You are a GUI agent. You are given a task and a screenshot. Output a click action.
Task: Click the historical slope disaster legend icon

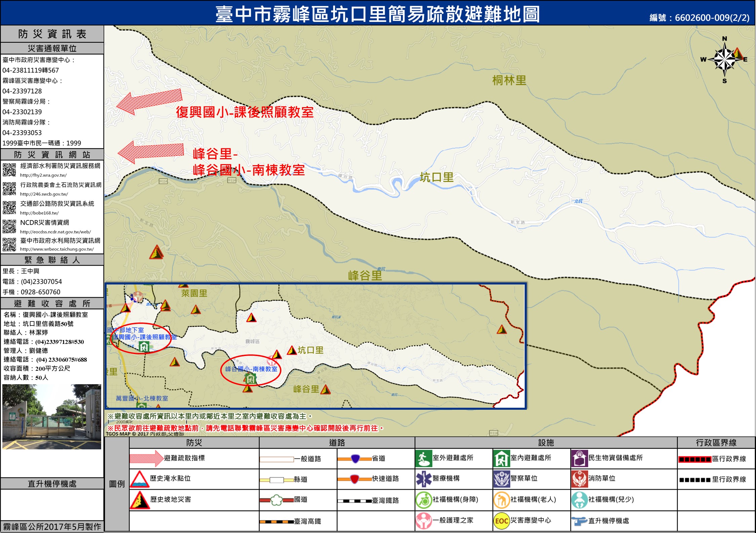pos(140,500)
